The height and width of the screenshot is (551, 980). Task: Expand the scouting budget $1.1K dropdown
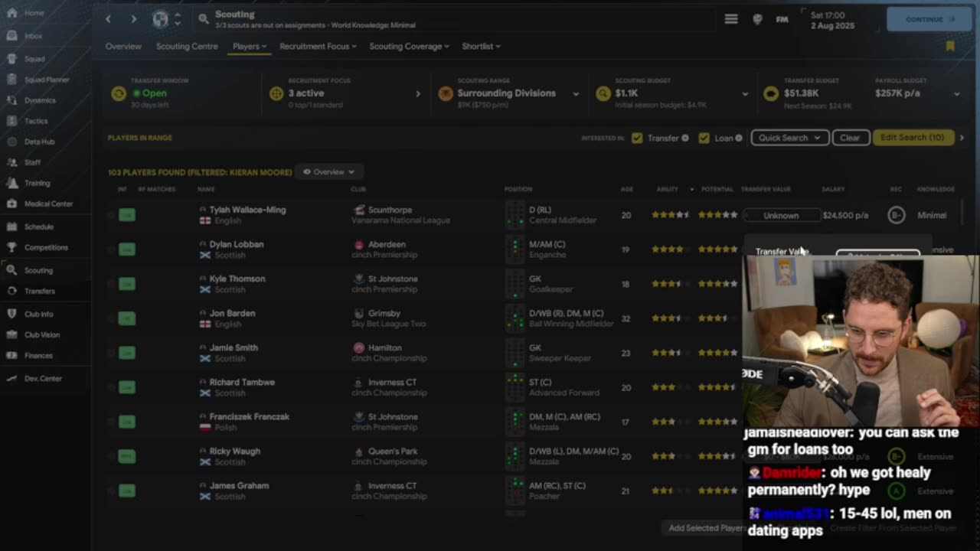click(x=744, y=93)
